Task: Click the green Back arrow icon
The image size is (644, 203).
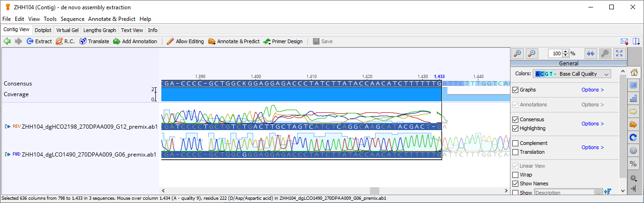Action: click(7, 41)
